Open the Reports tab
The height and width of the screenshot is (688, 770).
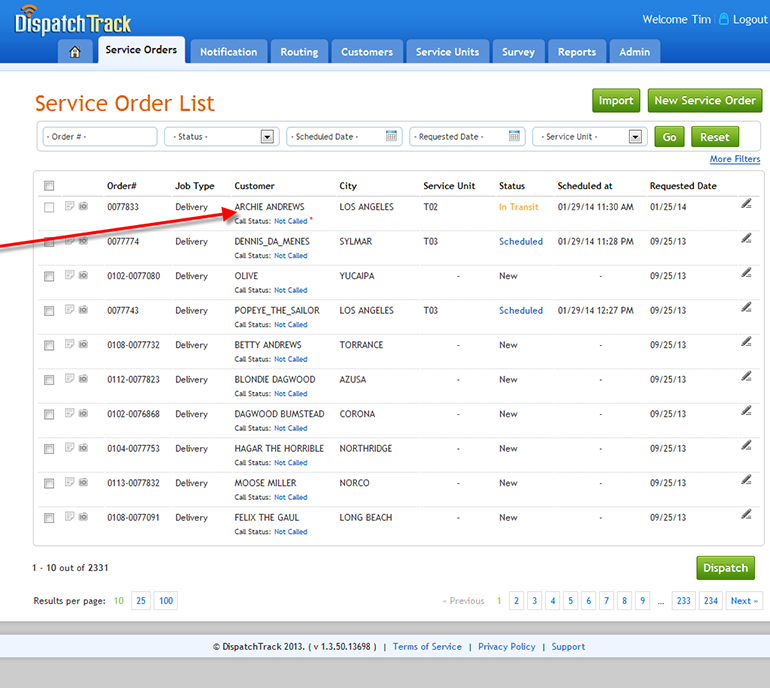coord(577,52)
